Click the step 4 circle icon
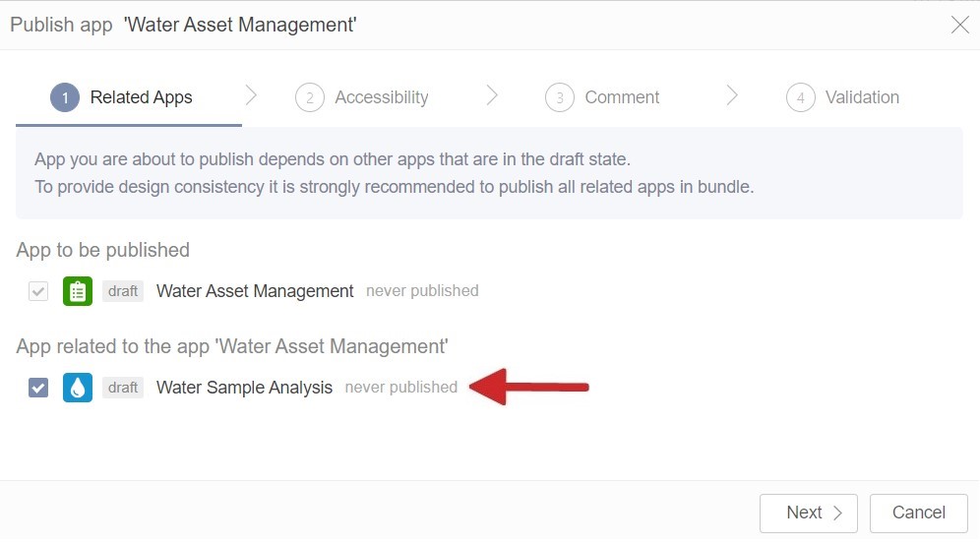This screenshot has height=544, width=980. [x=801, y=97]
